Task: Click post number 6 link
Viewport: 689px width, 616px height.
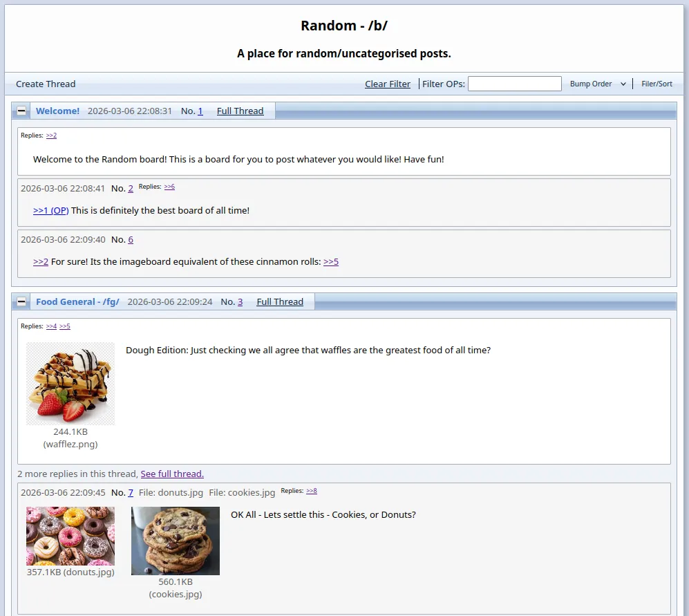Action: coord(131,240)
